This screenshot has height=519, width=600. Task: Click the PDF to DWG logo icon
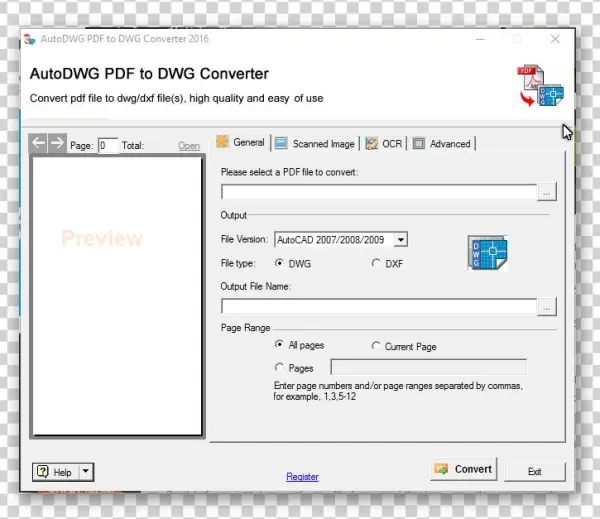click(x=540, y=88)
